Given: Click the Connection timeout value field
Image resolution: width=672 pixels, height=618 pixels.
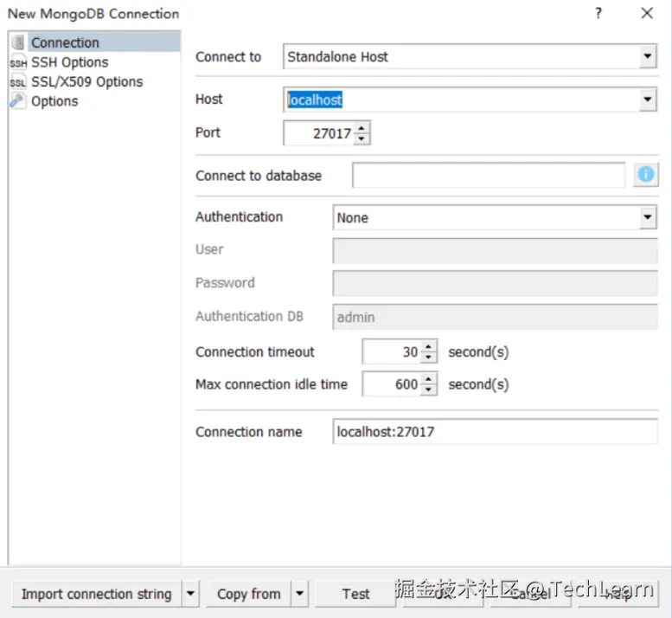Looking at the screenshot, I should pyautogui.click(x=392, y=351).
